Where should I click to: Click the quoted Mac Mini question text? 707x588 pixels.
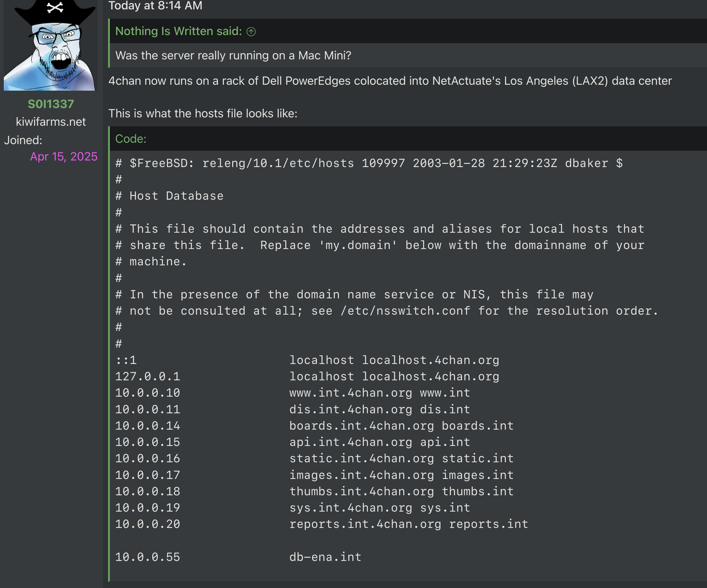click(x=233, y=56)
